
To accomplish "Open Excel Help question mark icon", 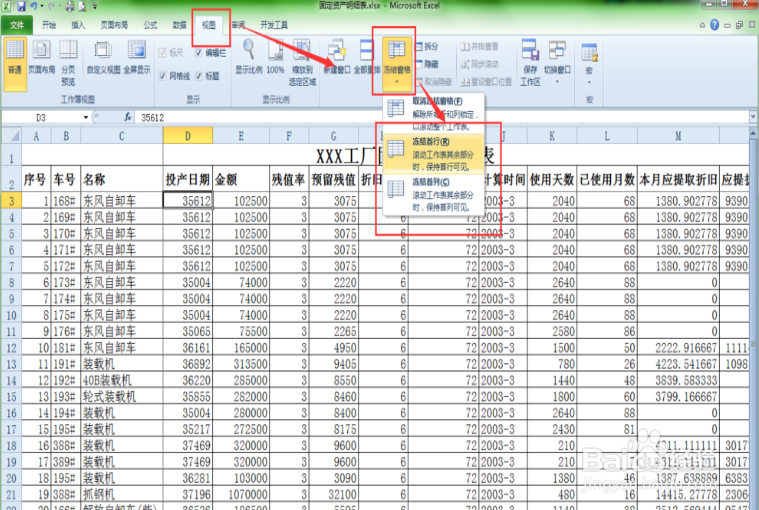I will click(x=714, y=25).
